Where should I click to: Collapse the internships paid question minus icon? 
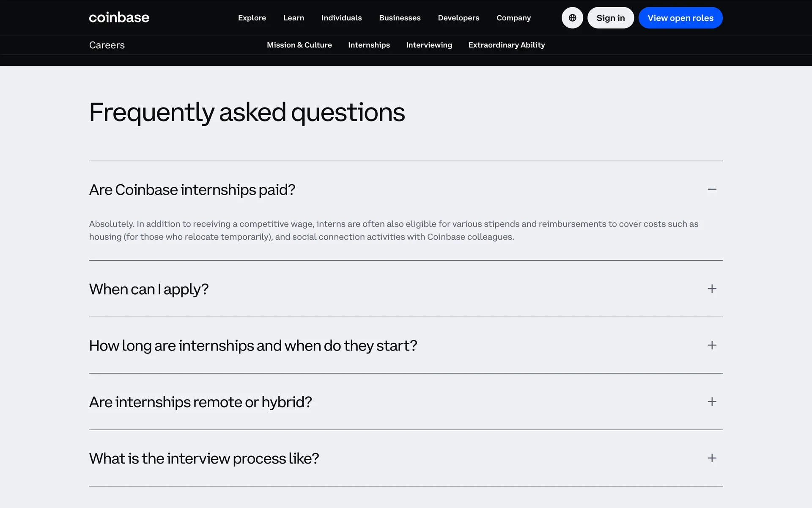tap(712, 189)
